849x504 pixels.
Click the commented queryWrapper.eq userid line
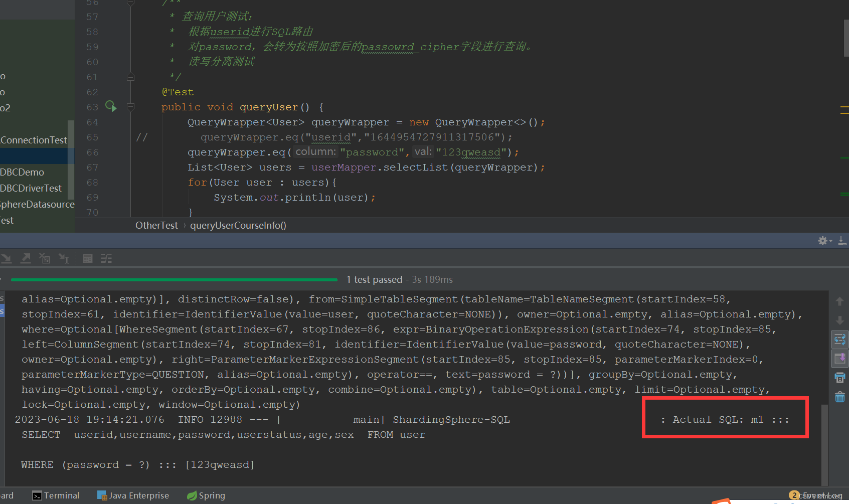coord(357,137)
